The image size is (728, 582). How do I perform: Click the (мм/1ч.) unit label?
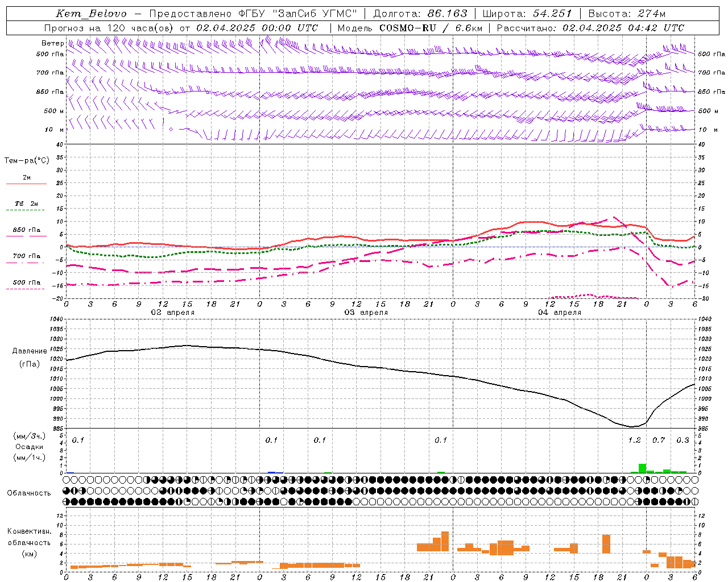(x=29, y=458)
